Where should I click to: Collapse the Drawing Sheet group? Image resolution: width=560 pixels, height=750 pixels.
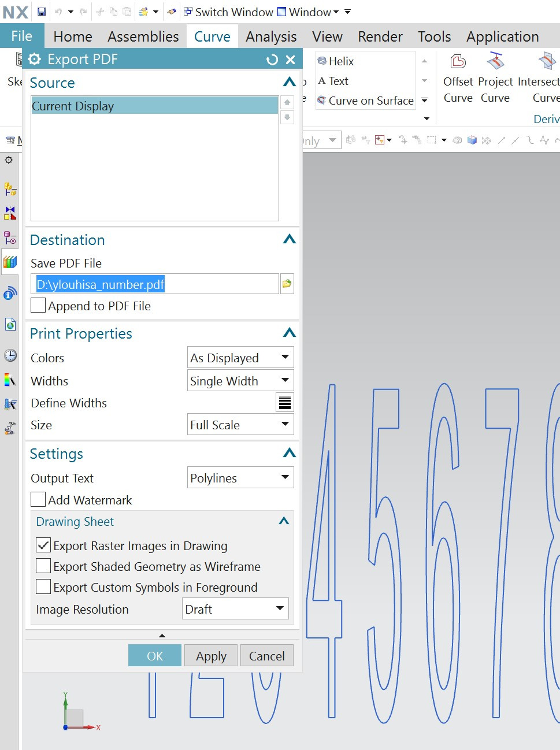(x=284, y=521)
